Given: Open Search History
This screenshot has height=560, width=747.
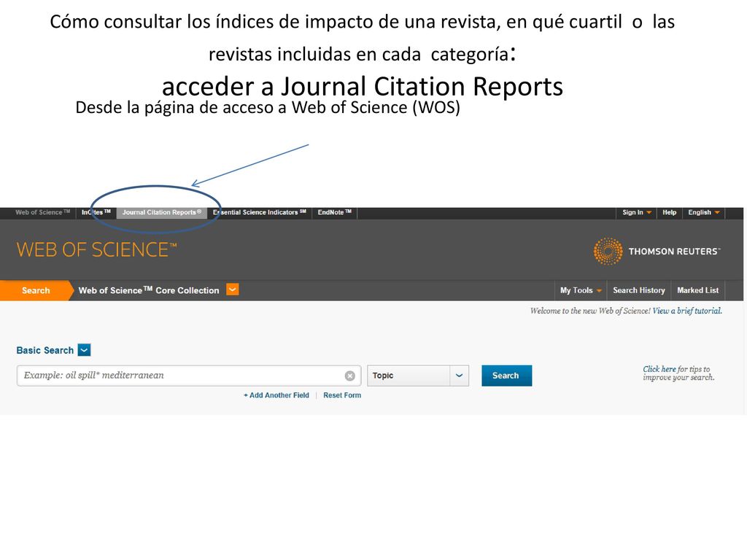Looking at the screenshot, I should point(639,290).
